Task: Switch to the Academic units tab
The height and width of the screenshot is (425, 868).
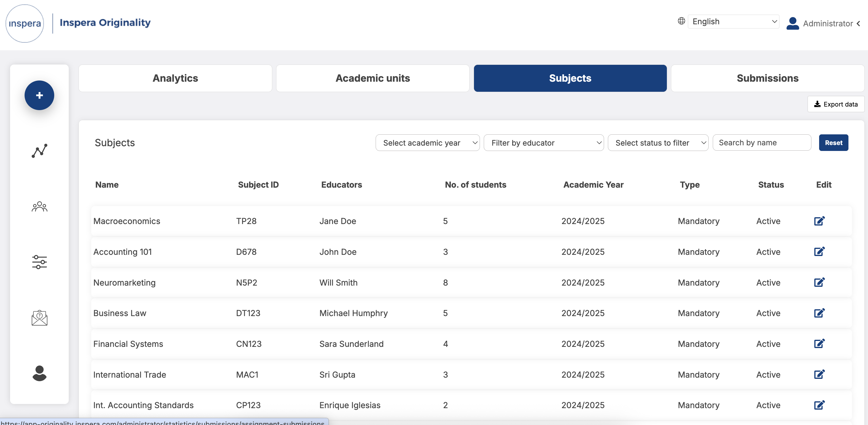Action: pyautogui.click(x=373, y=78)
